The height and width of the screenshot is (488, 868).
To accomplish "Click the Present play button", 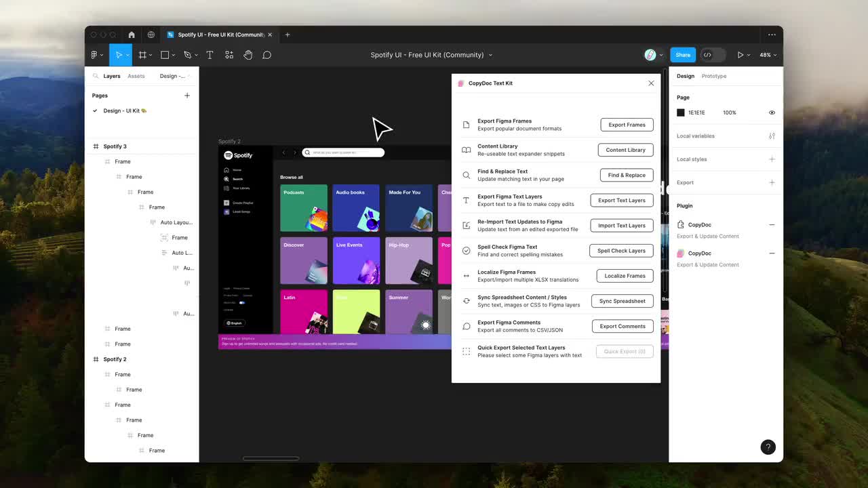I will pos(741,55).
